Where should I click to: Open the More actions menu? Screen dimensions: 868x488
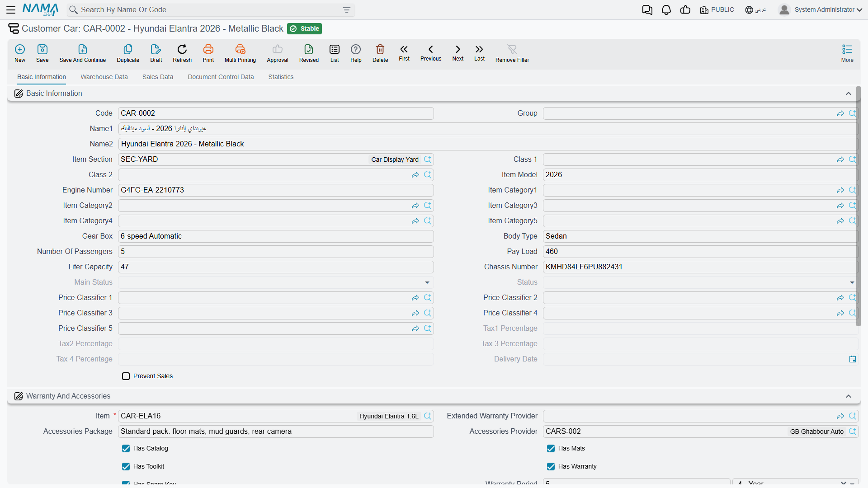[847, 53]
